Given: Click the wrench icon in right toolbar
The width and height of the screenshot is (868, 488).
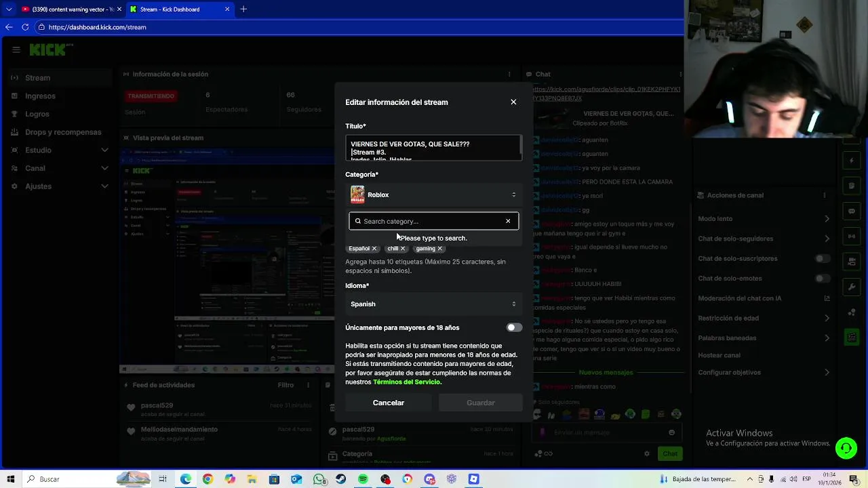Looking at the screenshot, I should click(852, 286).
